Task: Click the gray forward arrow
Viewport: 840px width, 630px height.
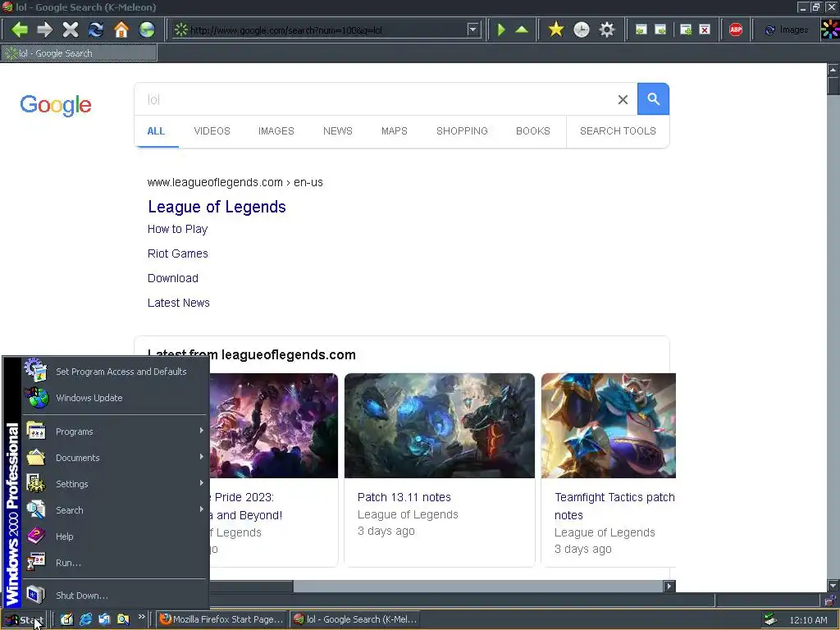Action: pos(45,30)
